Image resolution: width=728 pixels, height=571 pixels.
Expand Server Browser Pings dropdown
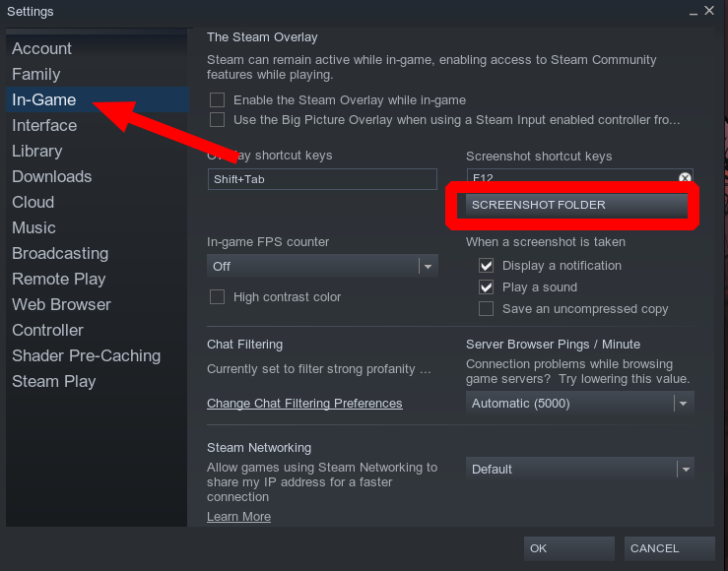[x=579, y=403]
